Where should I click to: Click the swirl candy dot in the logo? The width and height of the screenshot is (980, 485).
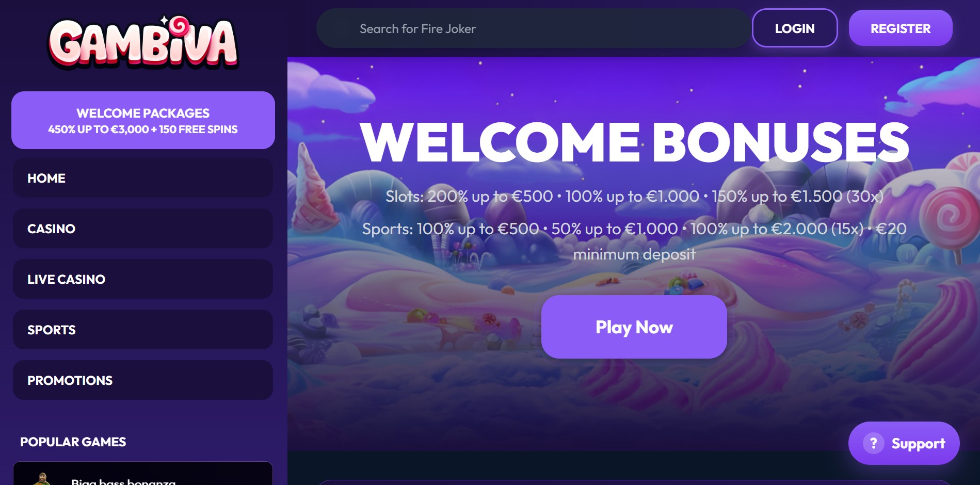pos(180,24)
